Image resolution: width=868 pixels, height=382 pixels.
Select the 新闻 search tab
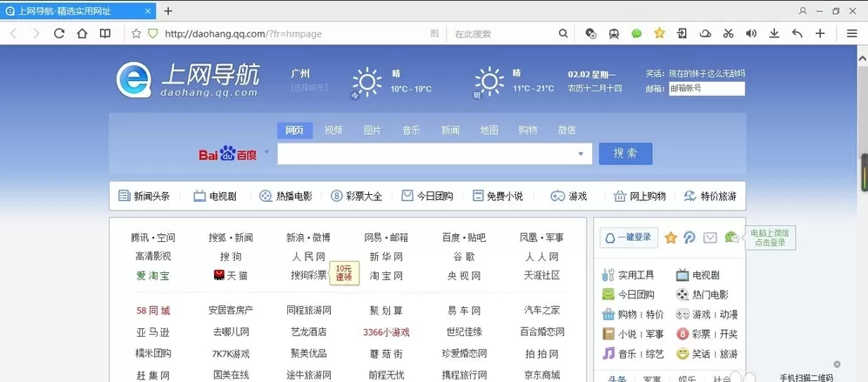pos(450,131)
